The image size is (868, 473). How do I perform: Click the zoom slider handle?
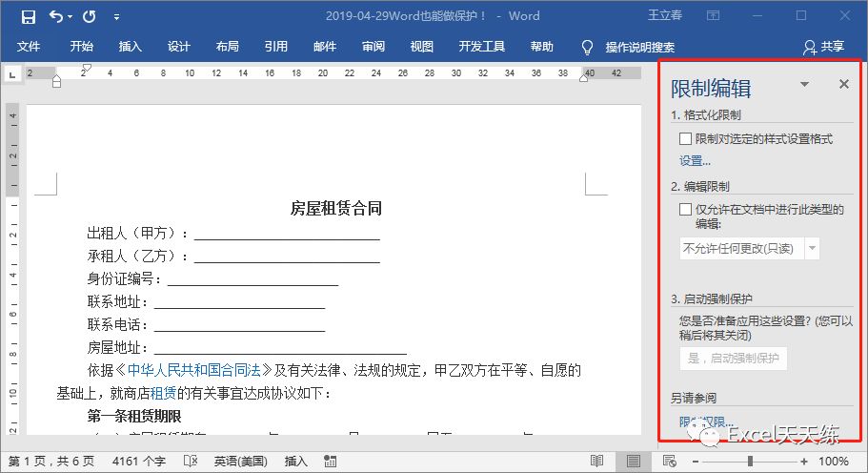click(750, 461)
